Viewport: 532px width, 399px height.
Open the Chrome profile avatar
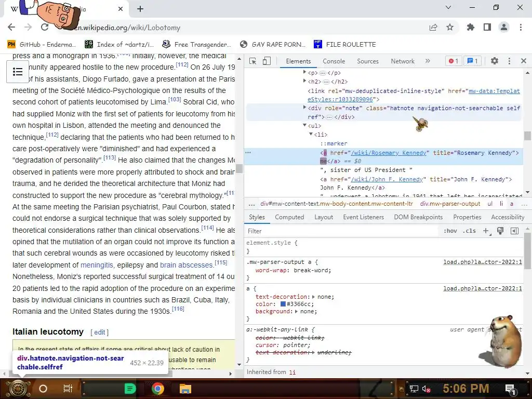504,27
